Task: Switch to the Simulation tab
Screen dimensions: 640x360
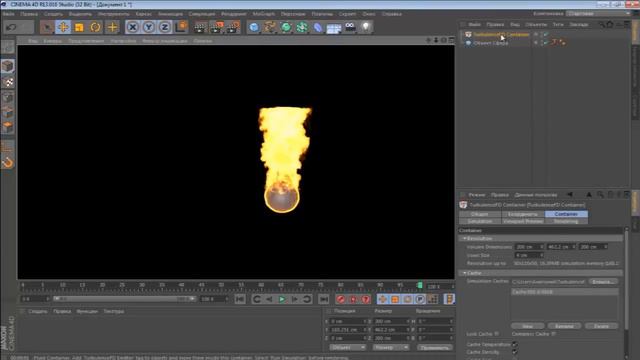Action: tap(480, 221)
